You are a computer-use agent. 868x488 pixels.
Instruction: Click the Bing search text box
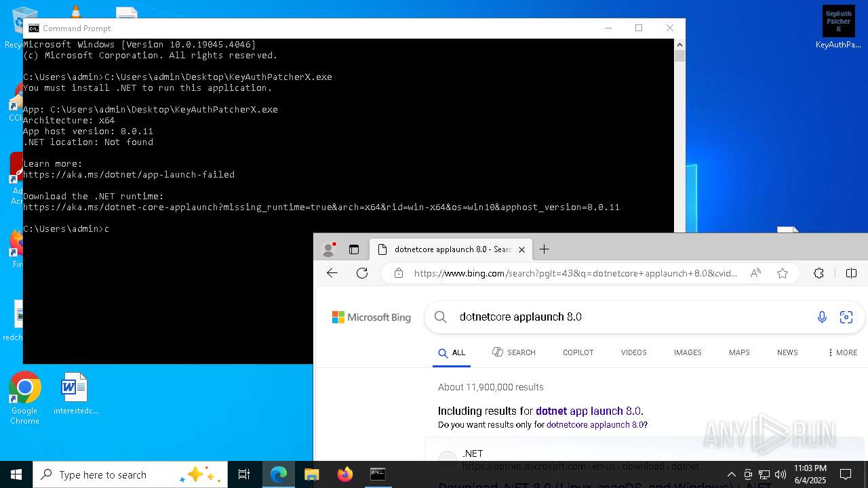631,317
